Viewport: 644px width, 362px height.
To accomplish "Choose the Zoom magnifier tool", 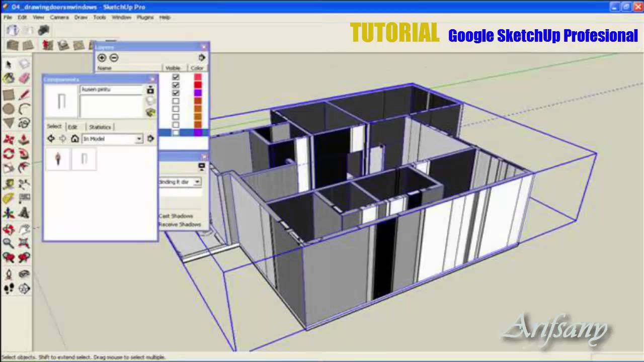I will pos(9,243).
